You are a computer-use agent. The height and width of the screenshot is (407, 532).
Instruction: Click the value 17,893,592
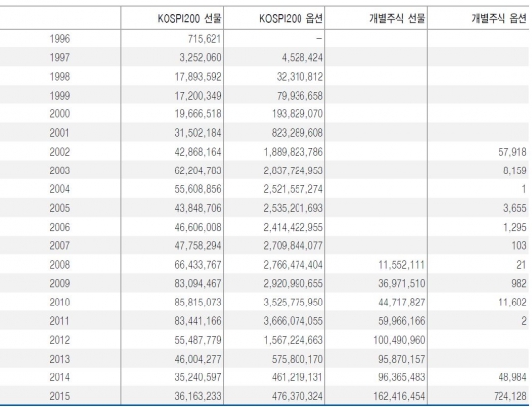(x=198, y=77)
